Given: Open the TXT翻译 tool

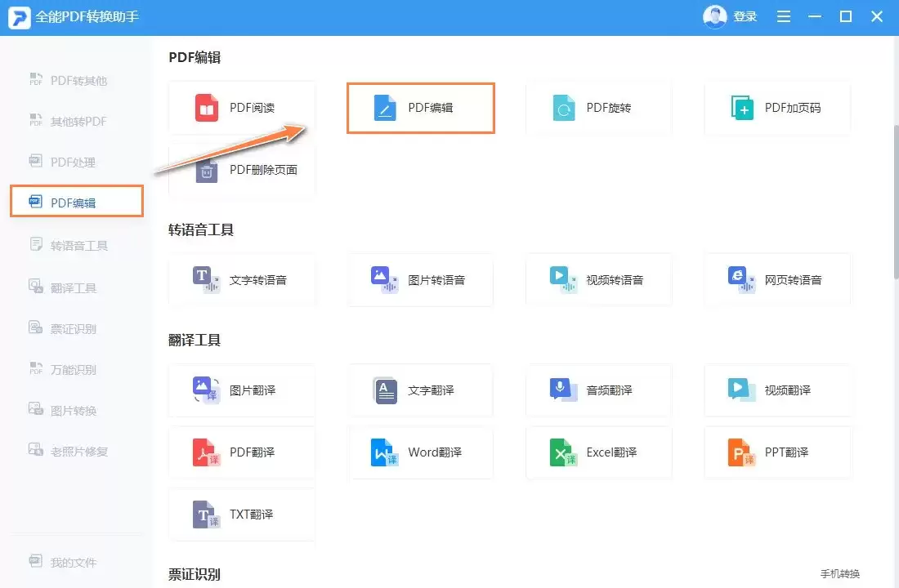Looking at the screenshot, I should [x=242, y=514].
